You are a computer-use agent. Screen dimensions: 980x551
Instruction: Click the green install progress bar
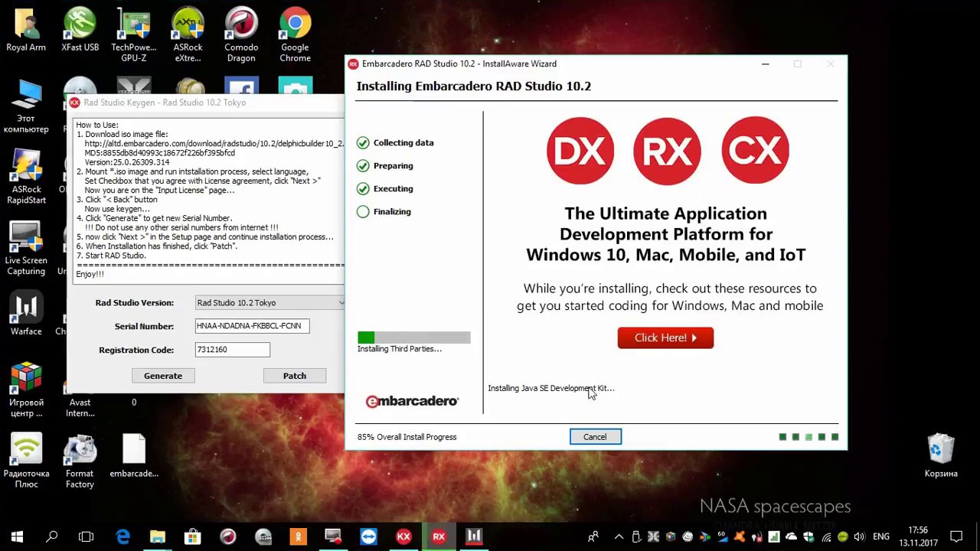tap(414, 337)
